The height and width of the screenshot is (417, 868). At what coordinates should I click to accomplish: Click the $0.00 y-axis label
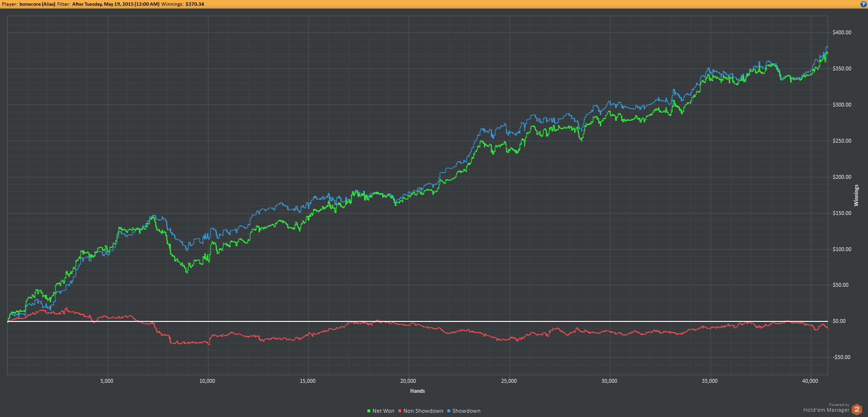tap(839, 321)
